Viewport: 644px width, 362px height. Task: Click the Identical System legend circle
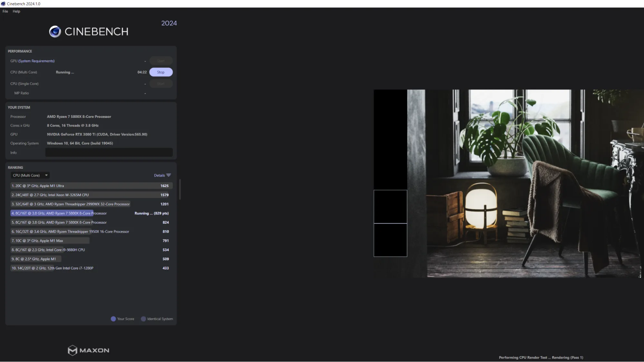143,319
